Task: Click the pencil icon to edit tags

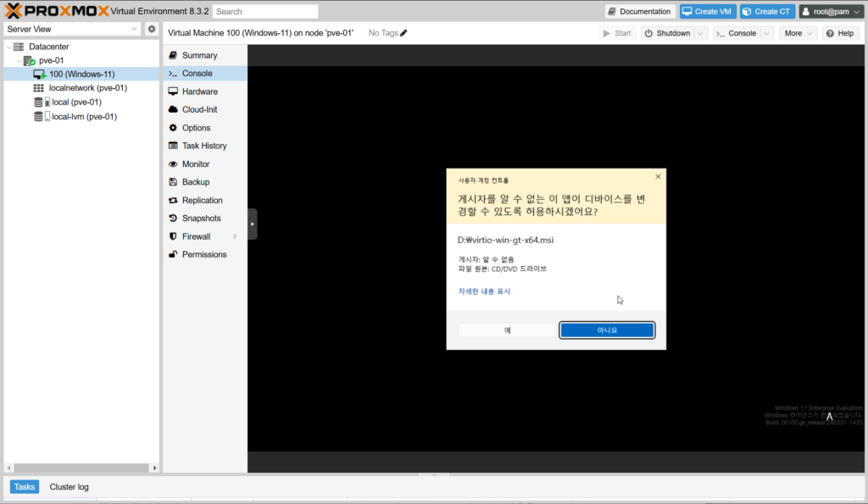Action: tap(403, 33)
